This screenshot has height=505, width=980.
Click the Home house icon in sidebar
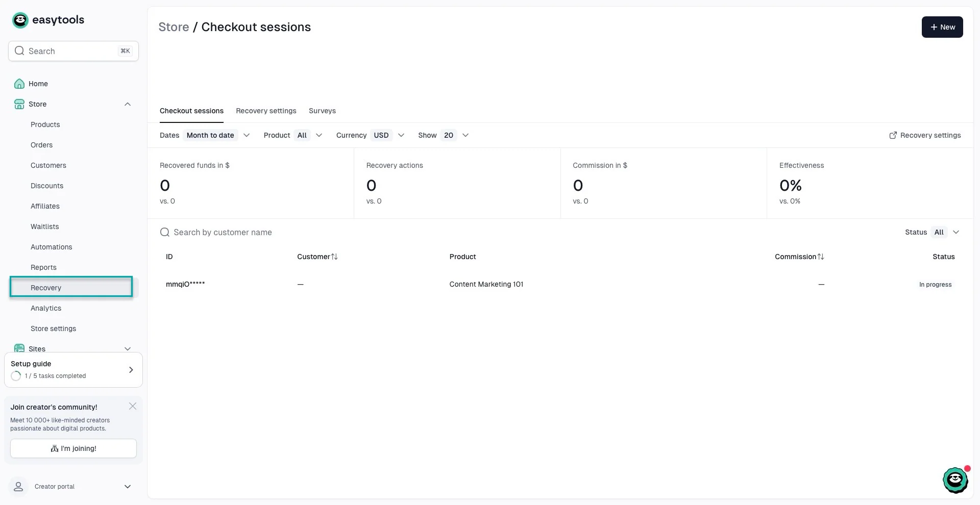tap(19, 84)
